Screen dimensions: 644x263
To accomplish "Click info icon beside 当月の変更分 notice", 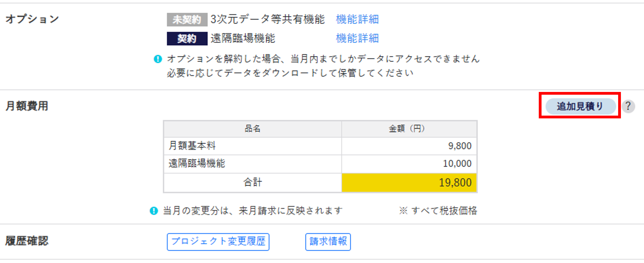I will (x=154, y=211).
